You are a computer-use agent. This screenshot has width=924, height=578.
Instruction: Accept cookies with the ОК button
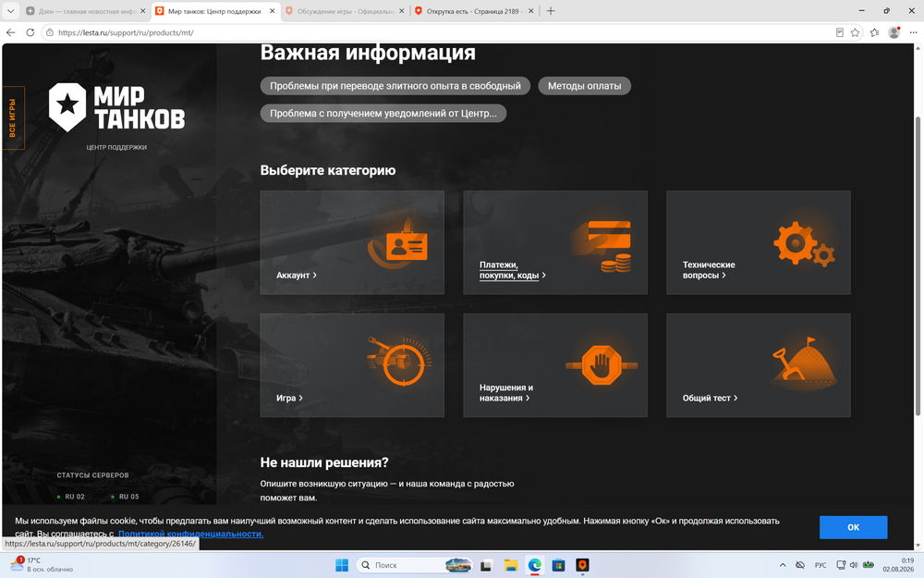(853, 527)
